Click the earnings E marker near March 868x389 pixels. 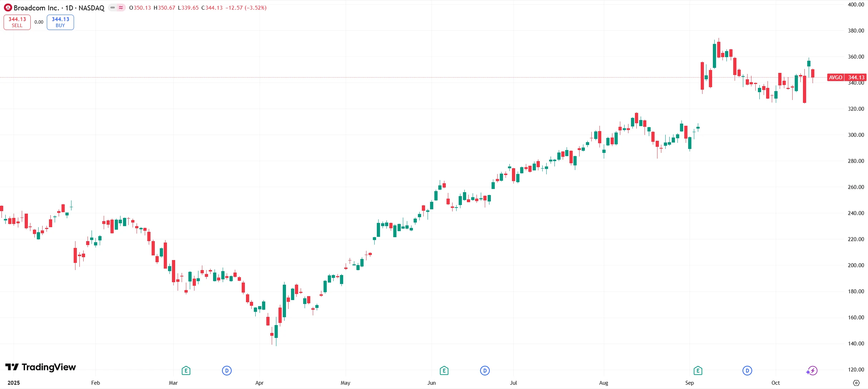pyautogui.click(x=186, y=371)
